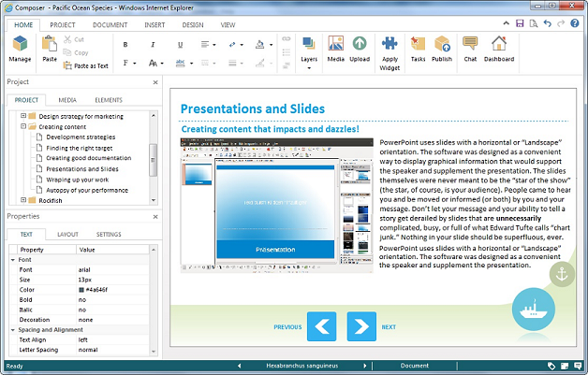Toggle italic formatting in the ribbon
Image resolution: width=588 pixels, height=375 pixels.
(153, 45)
